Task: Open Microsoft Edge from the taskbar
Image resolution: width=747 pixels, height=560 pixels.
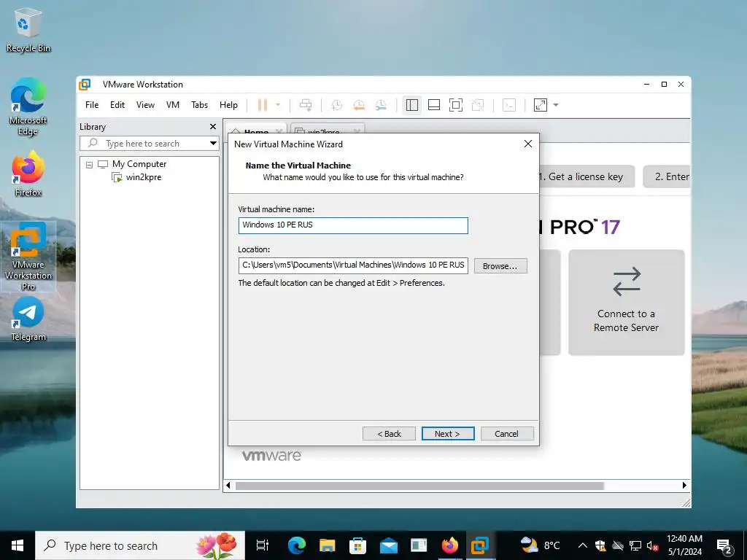Action: point(296,545)
